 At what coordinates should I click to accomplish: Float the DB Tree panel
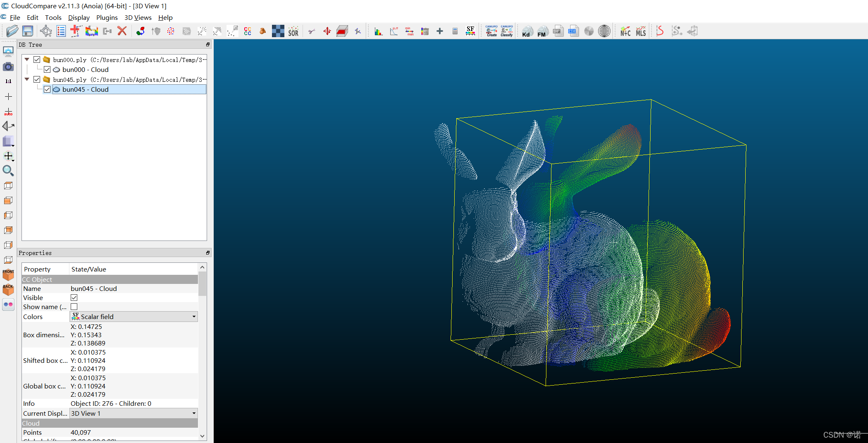click(208, 45)
